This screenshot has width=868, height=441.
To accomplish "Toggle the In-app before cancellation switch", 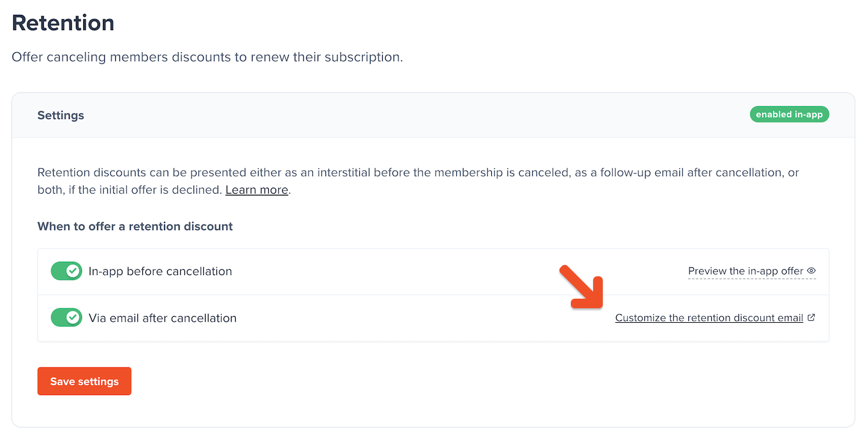I will (x=66, y=271).
